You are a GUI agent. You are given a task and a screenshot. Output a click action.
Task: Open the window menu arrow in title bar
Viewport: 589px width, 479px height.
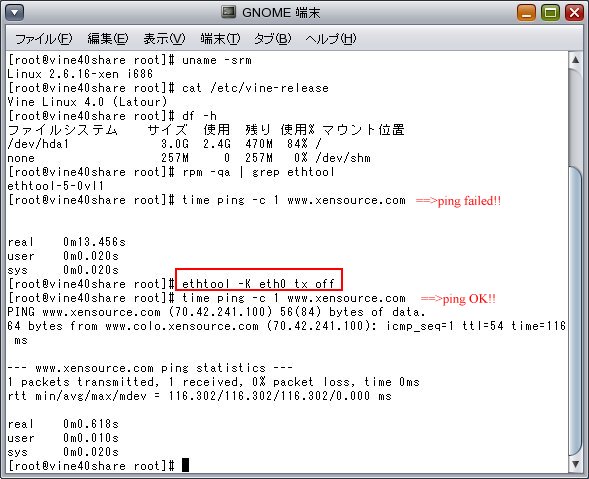pyautogui.click(x=15, y=13)
